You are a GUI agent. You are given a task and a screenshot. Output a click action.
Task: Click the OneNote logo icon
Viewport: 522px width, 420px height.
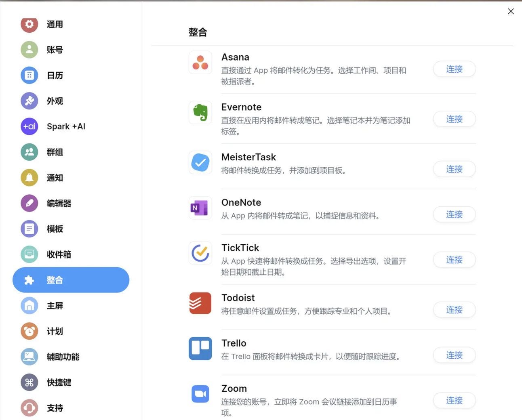[x=200, y=208]
